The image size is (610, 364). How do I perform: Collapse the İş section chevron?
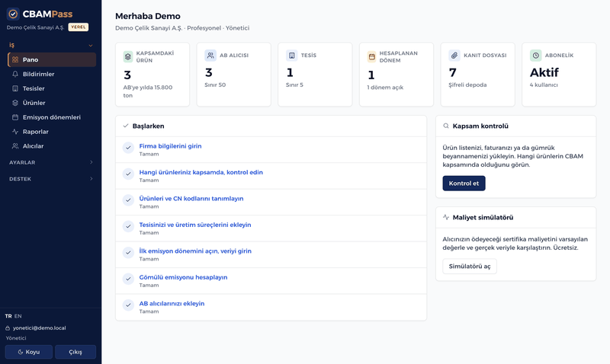click(91, 46)
